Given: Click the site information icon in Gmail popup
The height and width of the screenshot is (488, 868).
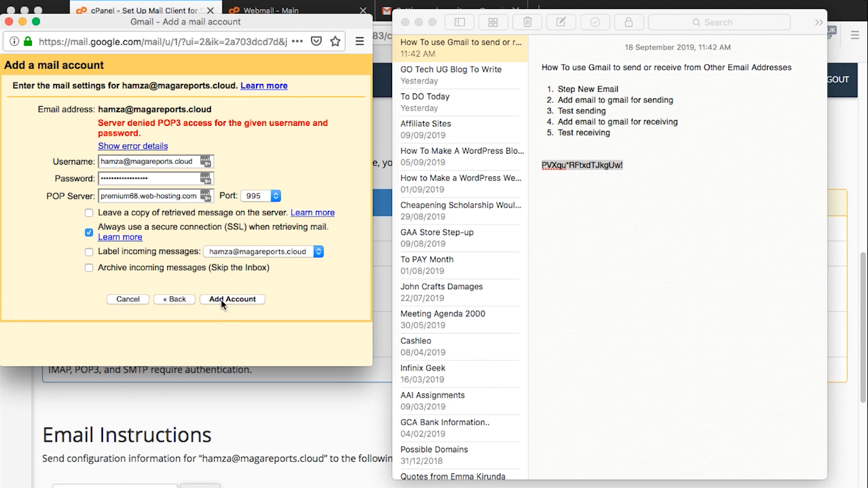Looking at the screenshot, I should tap(15, 41).
